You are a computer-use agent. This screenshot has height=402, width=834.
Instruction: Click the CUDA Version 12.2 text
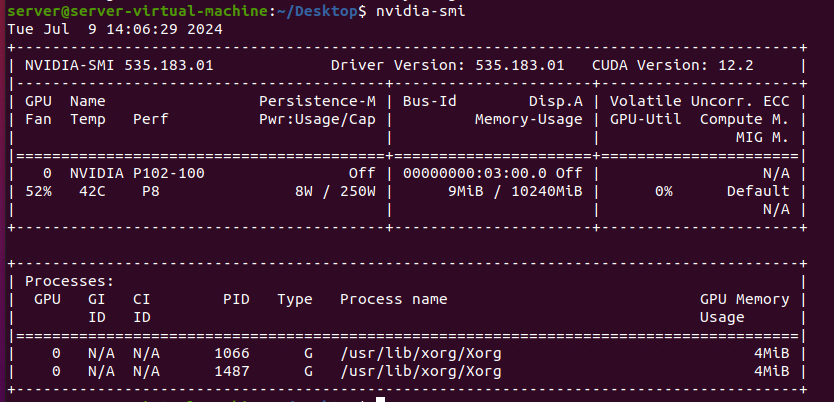673,65
